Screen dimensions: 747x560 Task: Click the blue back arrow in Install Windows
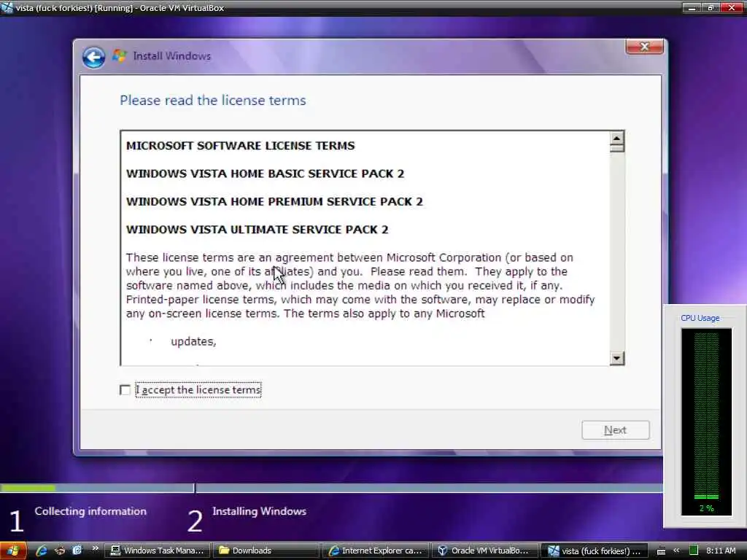coord(93,58)
